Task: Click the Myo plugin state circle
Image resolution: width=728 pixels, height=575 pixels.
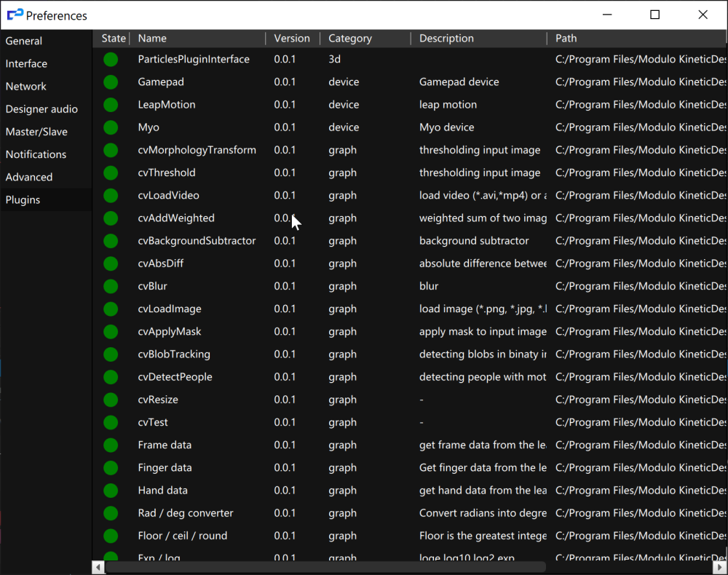Action: (x=111, y=127)
